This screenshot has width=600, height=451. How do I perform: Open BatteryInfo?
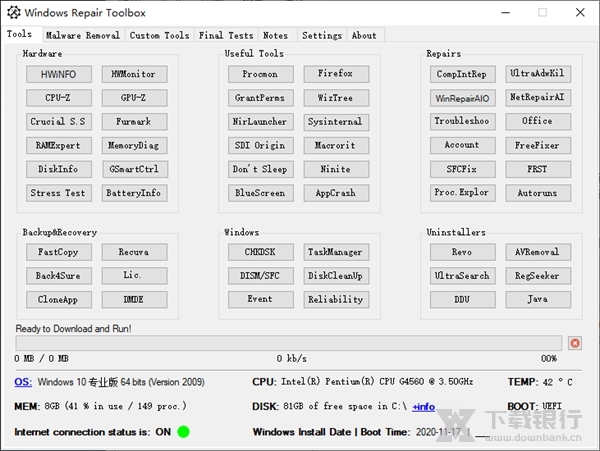coord(134,193)
